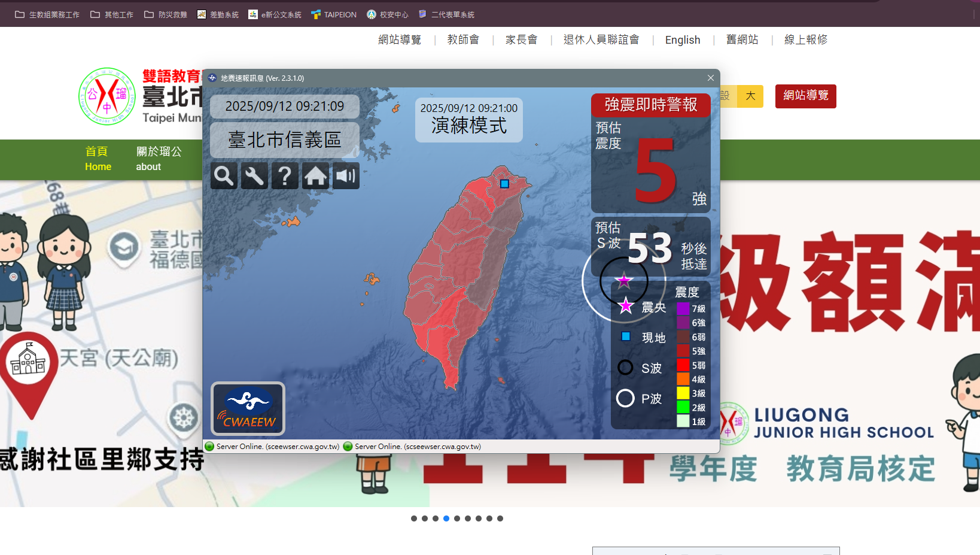The width and height of the screenshot is (980, 555).
Task: Click the home icon in alert window
Action: coord(315,176)
